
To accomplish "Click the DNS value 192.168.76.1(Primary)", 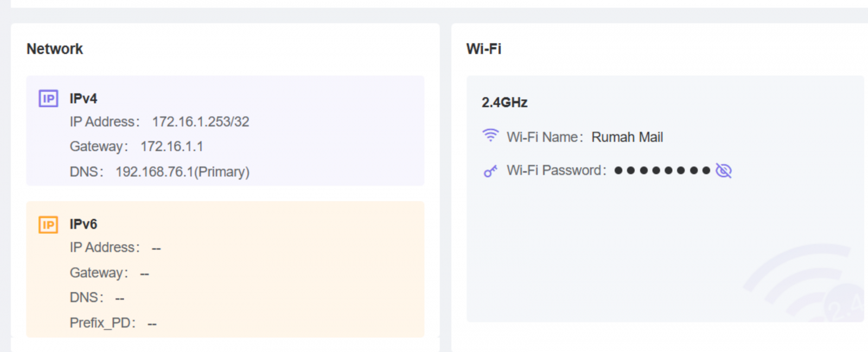I will [182, 171].
